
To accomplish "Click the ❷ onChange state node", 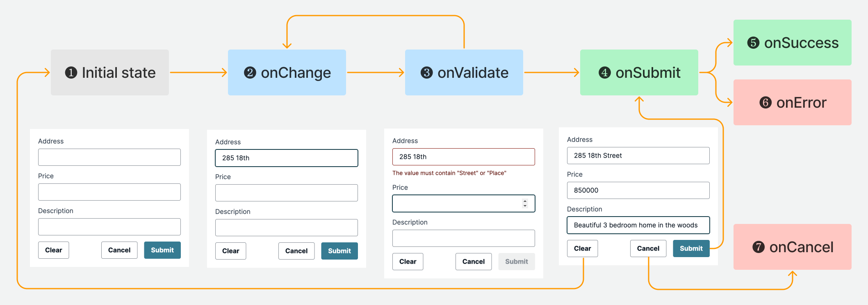I will point(287,72).
